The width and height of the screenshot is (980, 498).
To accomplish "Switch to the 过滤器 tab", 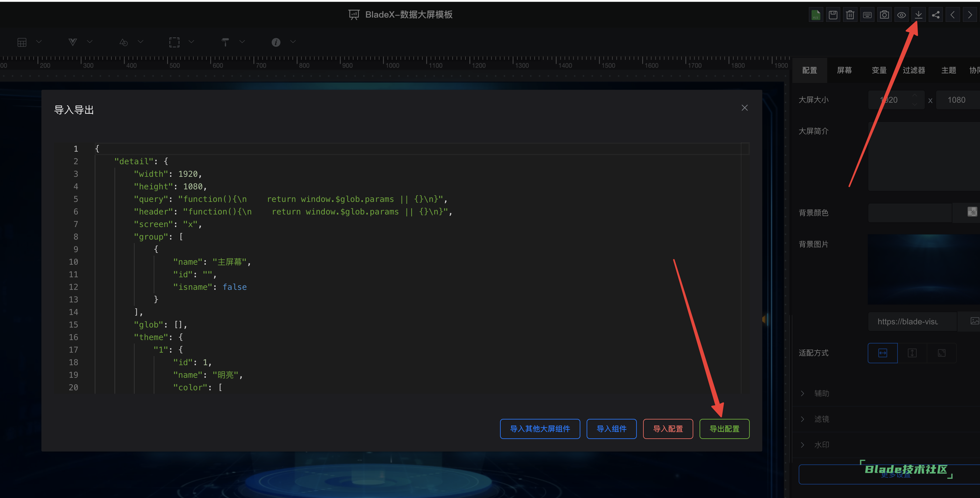I will click(x=913, y=70).
